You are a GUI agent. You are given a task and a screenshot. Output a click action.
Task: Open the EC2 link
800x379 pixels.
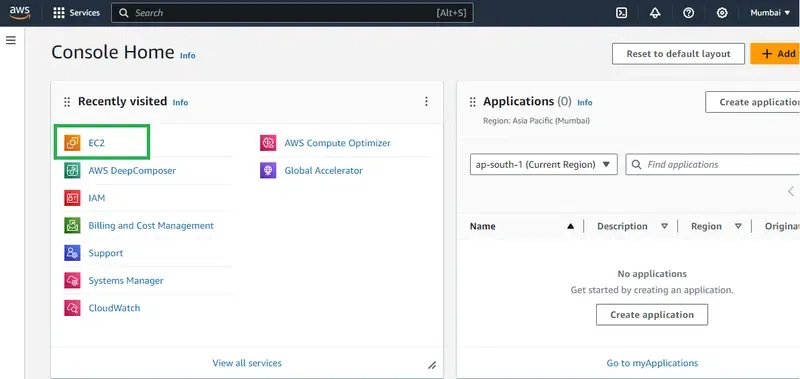(x=96, y=143)
